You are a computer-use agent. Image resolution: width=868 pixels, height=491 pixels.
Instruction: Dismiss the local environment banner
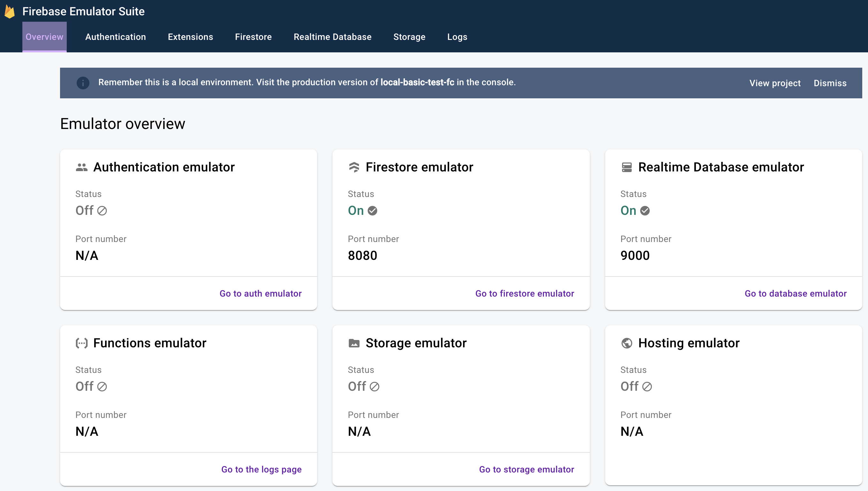click(830, 83)
